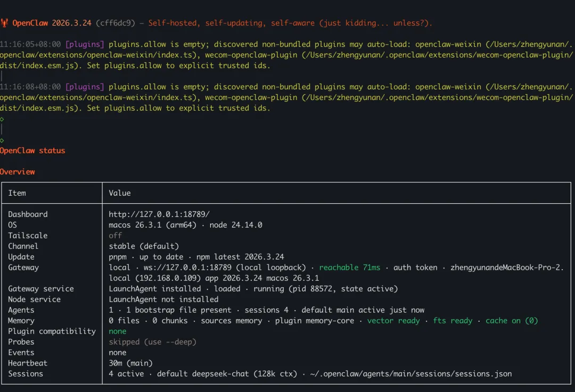This screenshot has height=392, width=575.
Task: Click the Gateway row label
Action: point(23,268)
